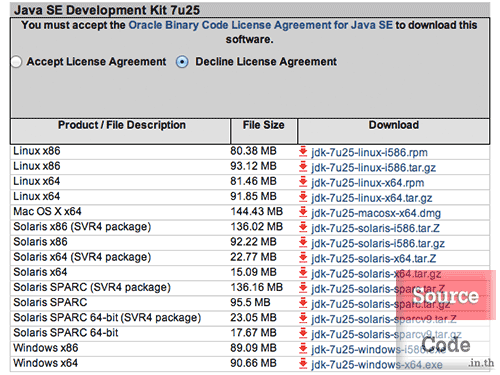
Task: Click download icon for jdk-7u25-solaris-x64.tar.gz
Action: (x=303, y=273)
